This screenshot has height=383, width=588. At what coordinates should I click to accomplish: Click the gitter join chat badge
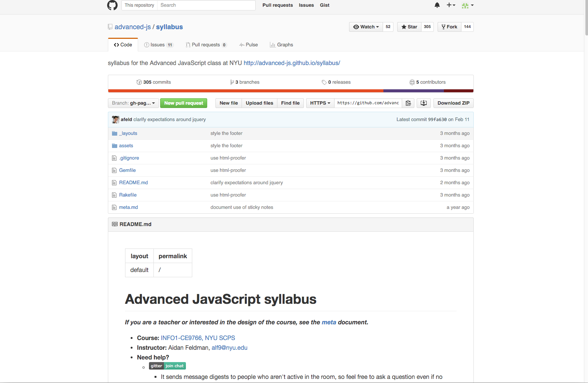[167, 366]
